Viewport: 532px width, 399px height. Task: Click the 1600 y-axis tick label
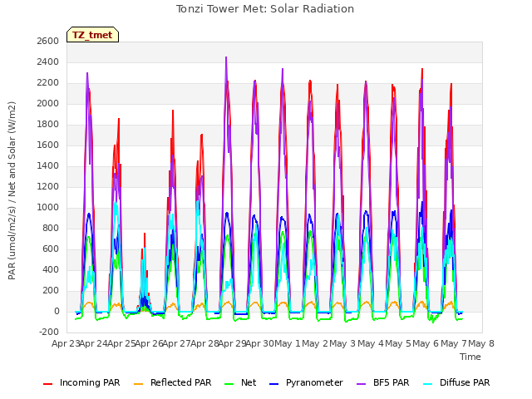tap(48, 145)
